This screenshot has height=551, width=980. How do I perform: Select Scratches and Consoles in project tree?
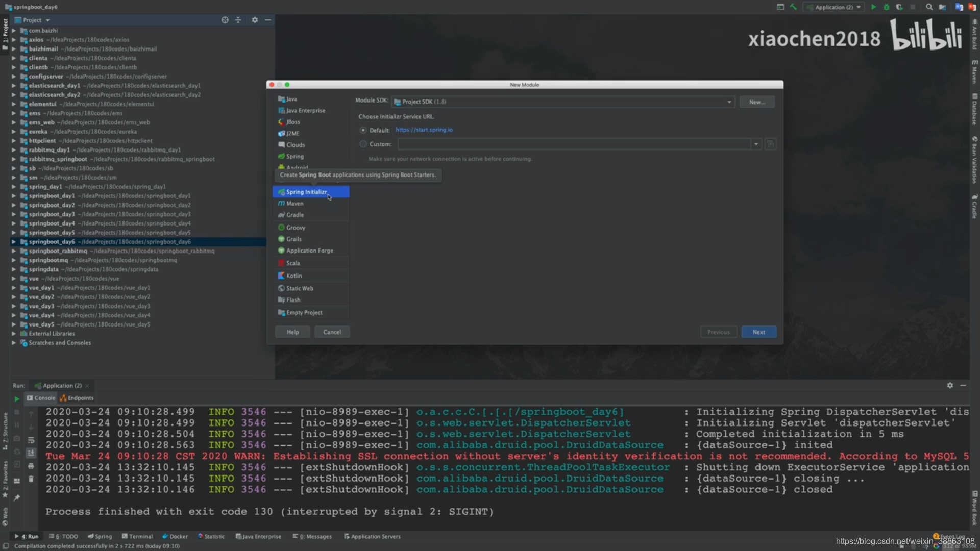pyautogui.click(x=60, y=343)
